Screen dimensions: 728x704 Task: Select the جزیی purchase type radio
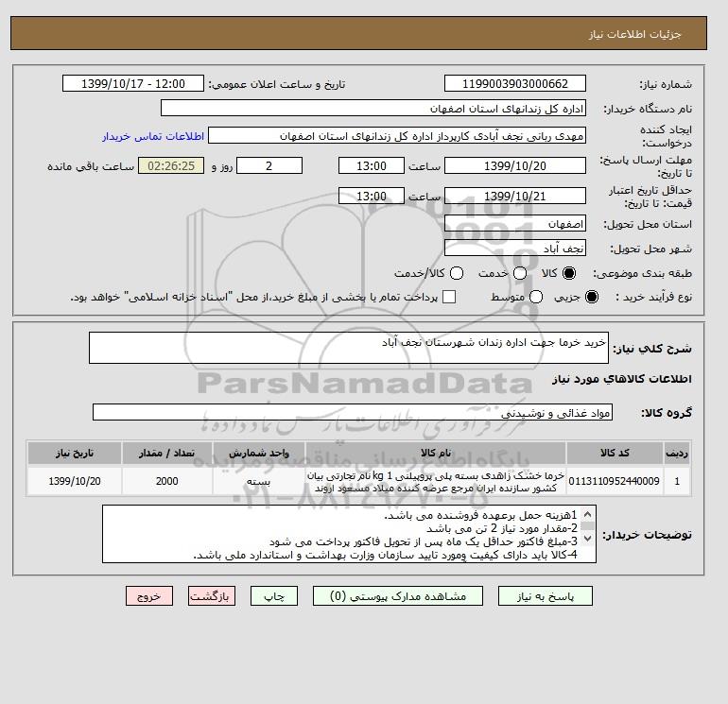(x=592, y=297)
